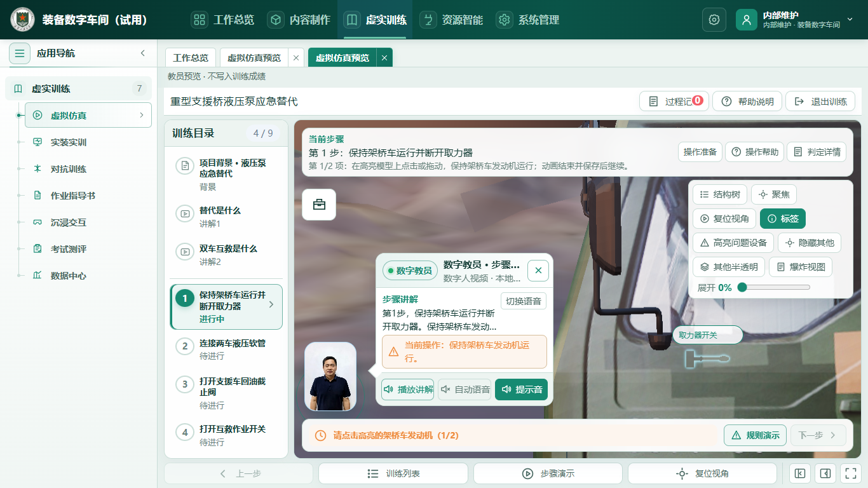868x488 pixels.
Task: Collapse the 应用导航 sidebar with chevron
Action: [143, 53]
